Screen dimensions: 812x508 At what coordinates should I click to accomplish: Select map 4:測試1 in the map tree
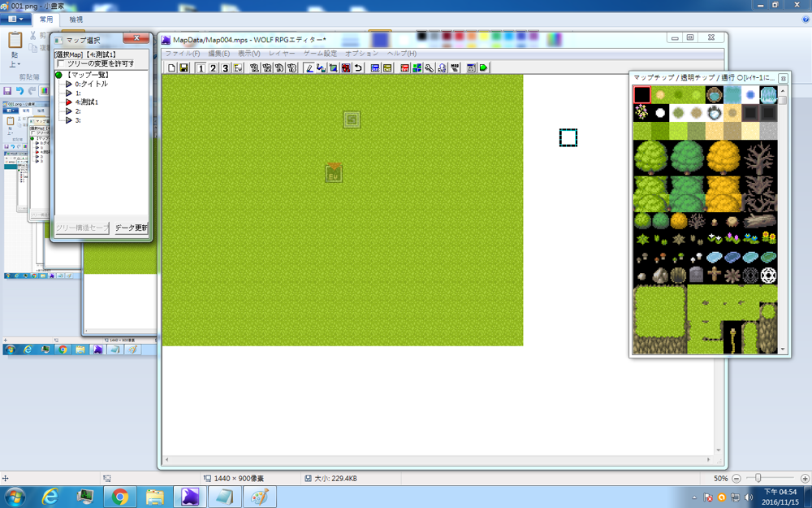point(87,102)
